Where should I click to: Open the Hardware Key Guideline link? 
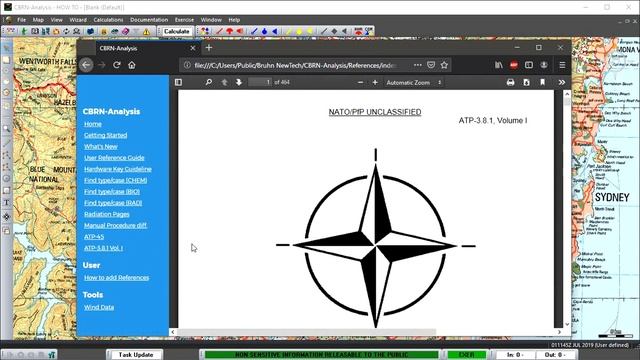(x=118, y=169)
